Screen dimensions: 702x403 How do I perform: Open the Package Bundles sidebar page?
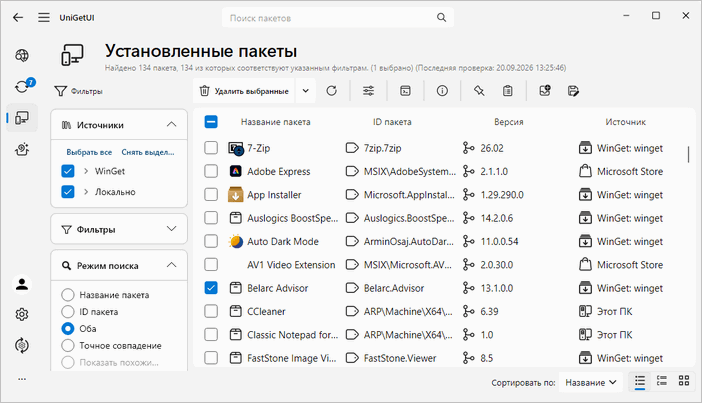22,149
